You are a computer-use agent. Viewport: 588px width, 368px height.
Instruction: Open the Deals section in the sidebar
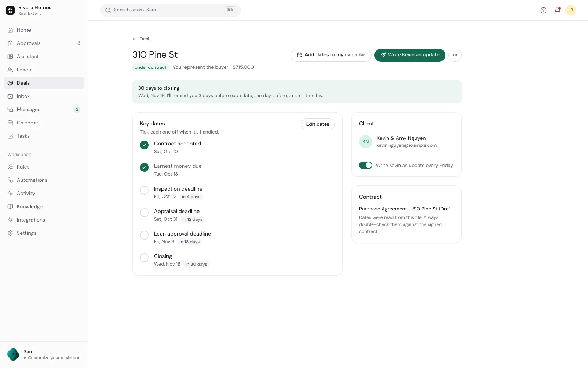point(44,83)
